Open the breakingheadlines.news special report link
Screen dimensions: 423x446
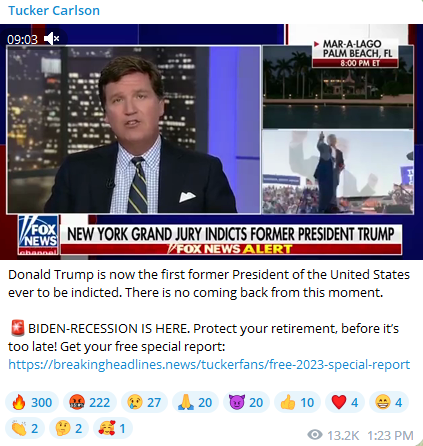click(209, 364)
